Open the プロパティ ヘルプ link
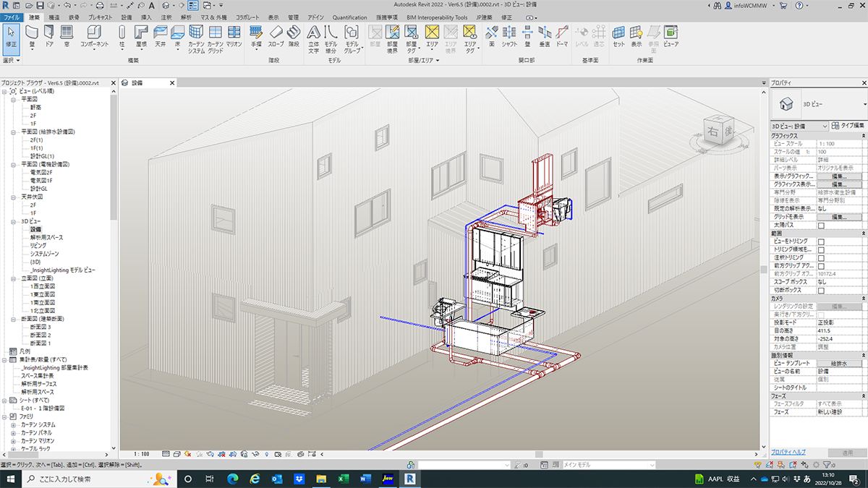Image resolution: width=868 pixels, height=488 pixels. click(x=788, y=451)
